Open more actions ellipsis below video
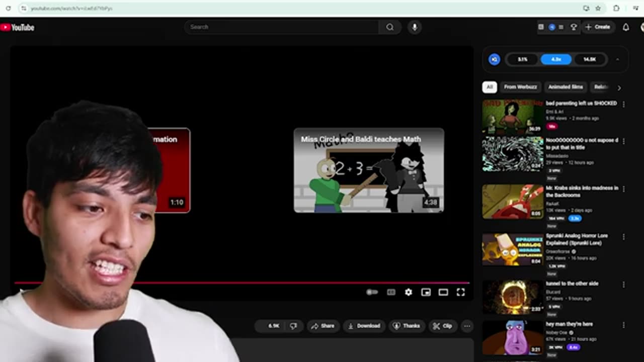Viewport: 644px width, 362px height. (467, 326)
